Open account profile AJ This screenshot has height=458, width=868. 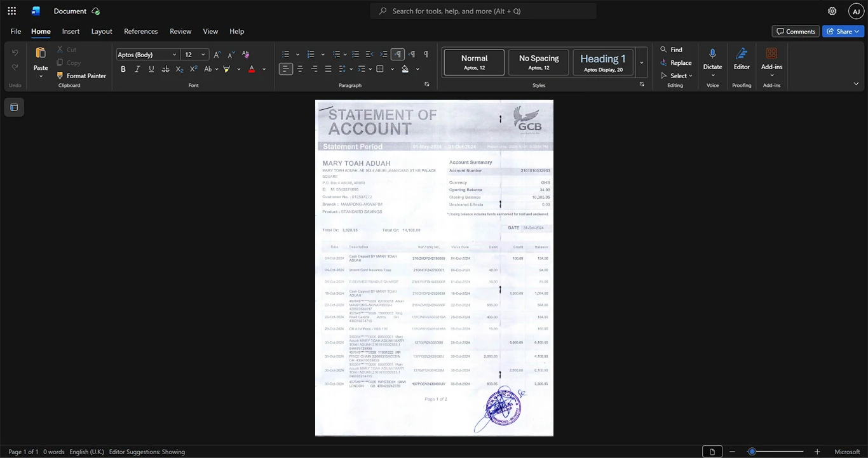856,11
